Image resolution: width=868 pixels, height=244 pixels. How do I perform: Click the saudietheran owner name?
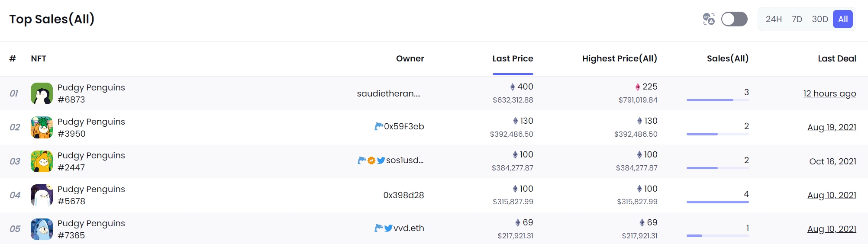pos(389,93)
